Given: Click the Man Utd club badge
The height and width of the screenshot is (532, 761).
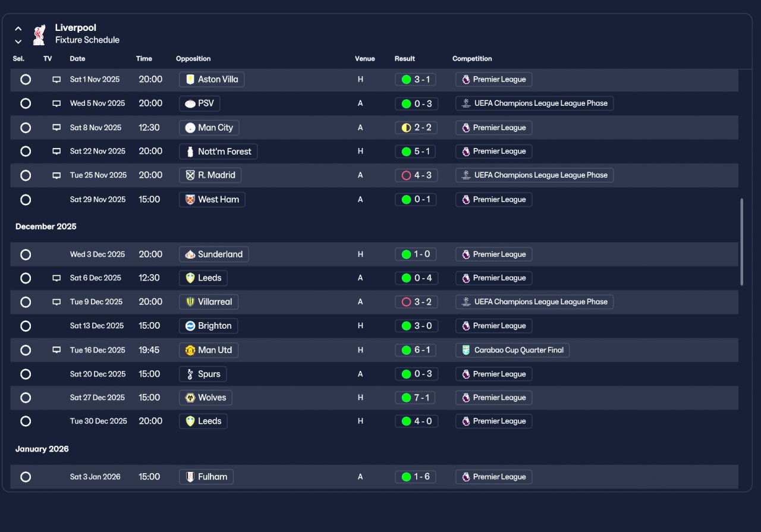Looking at the screenshot, I should pyautogui.click(x=190, y=350).
